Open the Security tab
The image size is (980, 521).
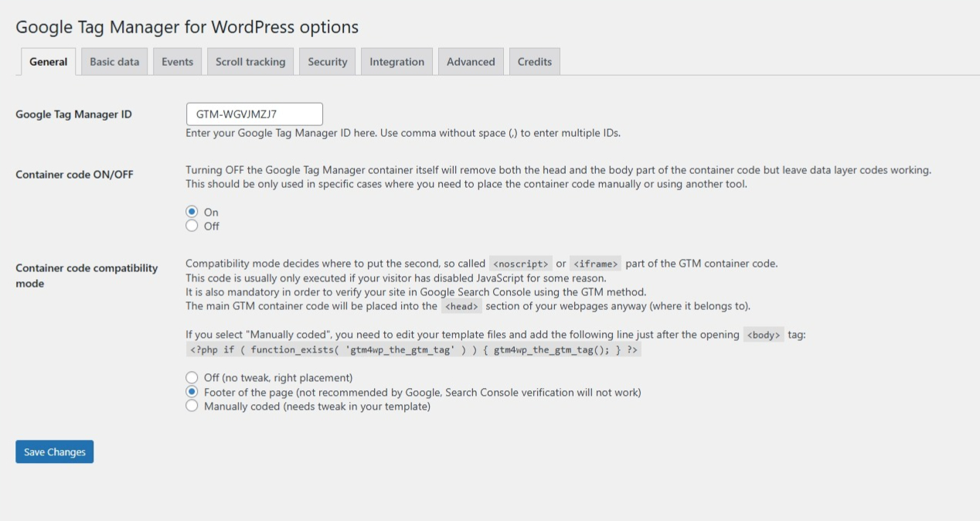(327, 62)
